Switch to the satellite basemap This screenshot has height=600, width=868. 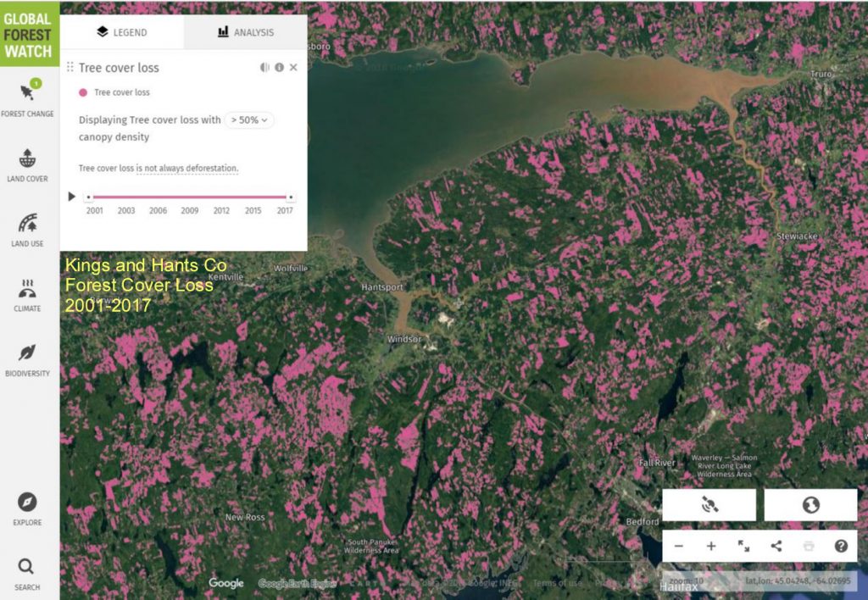pyautogui.click(x=711, y=503)
